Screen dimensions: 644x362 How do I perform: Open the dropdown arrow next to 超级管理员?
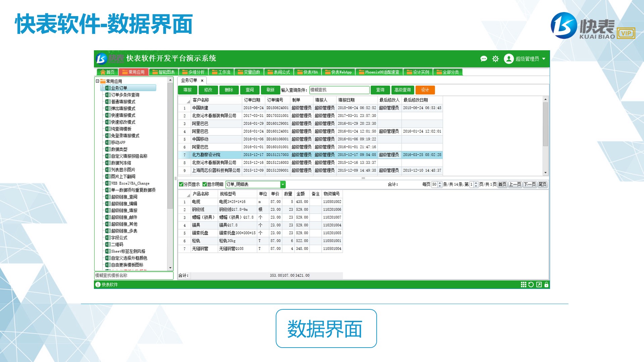click(544, 59)
